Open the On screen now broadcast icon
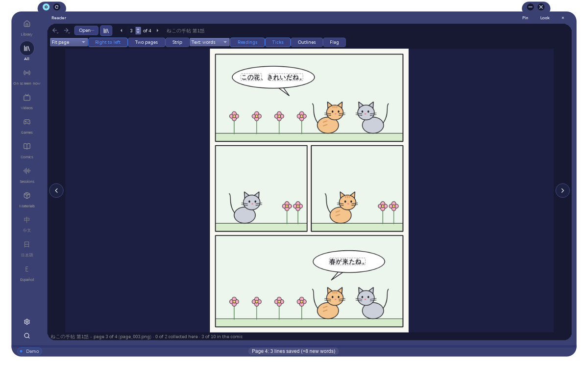 (27, 73)
